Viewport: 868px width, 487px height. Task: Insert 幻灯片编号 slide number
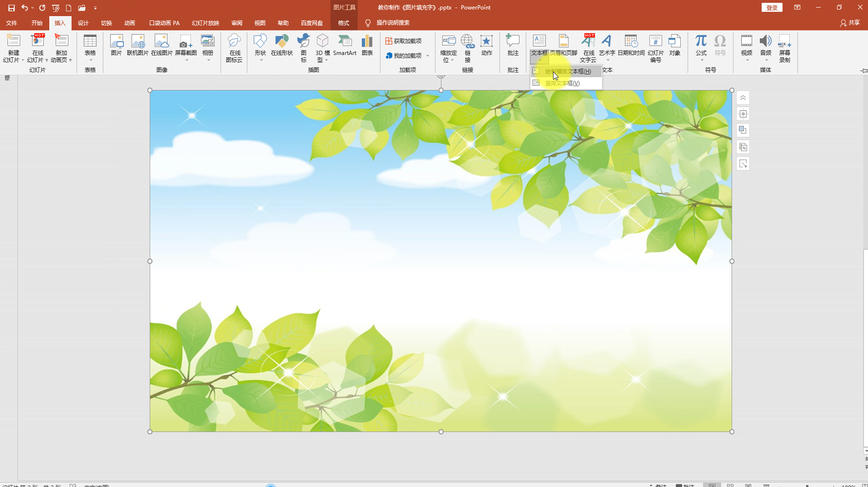(x=656, y=48)
